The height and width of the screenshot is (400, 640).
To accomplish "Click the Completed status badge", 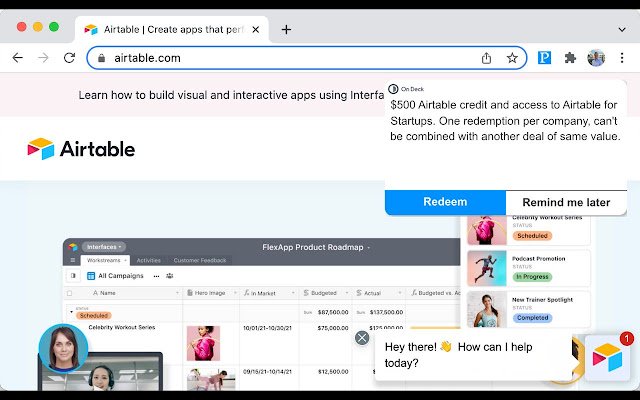I will 532,318.
